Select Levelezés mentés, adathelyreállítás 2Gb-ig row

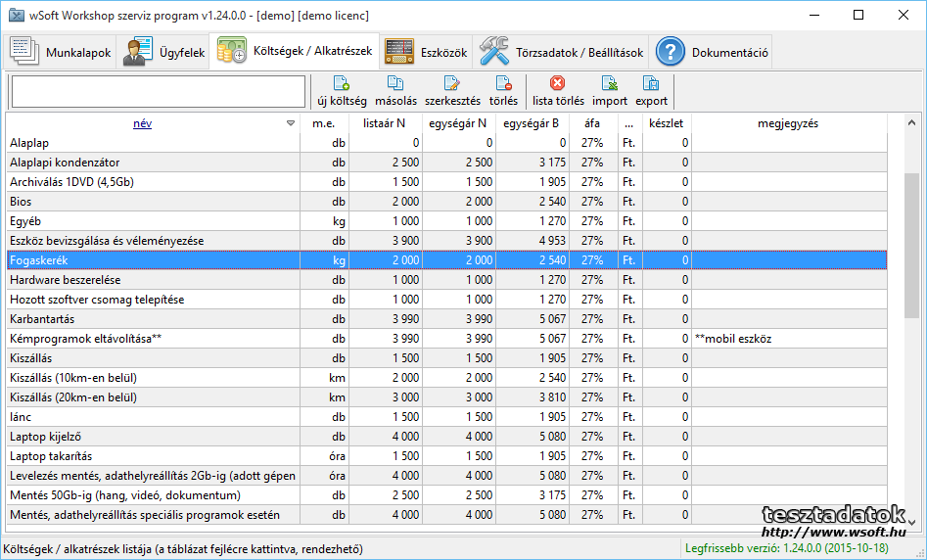pos(446,475)
